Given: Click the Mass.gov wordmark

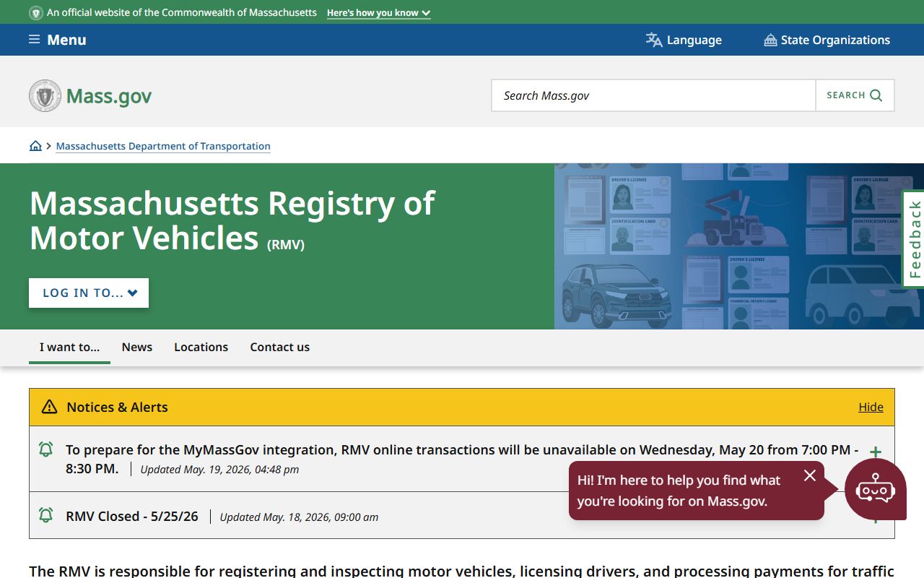Looking at the screenshot, I should pos(109,96).
